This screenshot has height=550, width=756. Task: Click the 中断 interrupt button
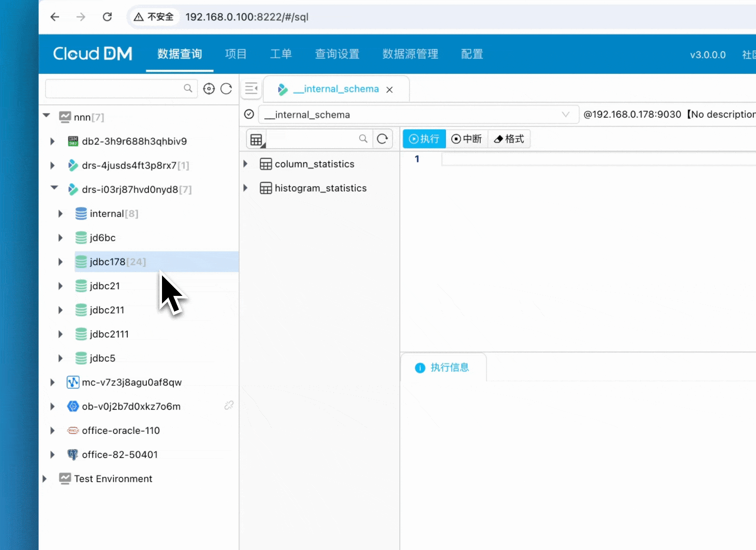[x=467, y=139]
